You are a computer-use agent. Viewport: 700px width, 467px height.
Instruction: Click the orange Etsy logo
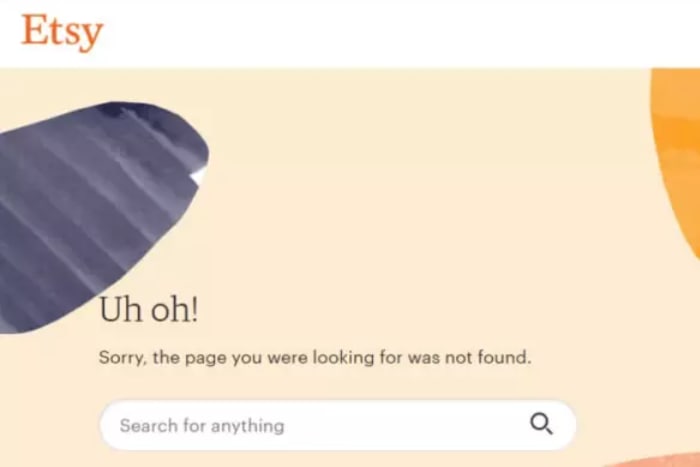click(x=62, y=31)
